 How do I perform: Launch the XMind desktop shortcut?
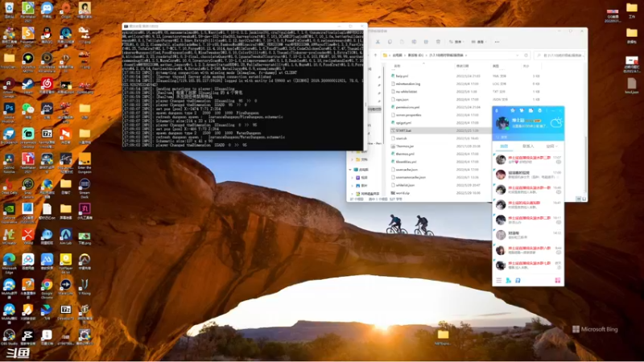click(x=28, y=237)
